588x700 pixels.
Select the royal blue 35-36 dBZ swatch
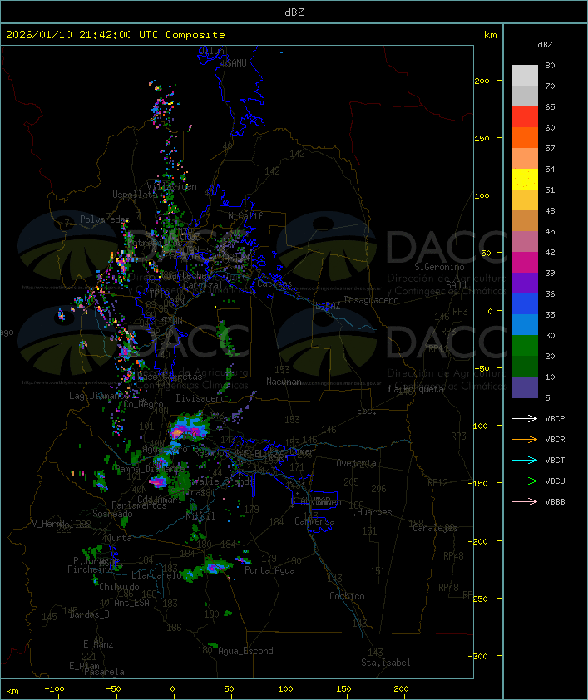click(525, 304)
